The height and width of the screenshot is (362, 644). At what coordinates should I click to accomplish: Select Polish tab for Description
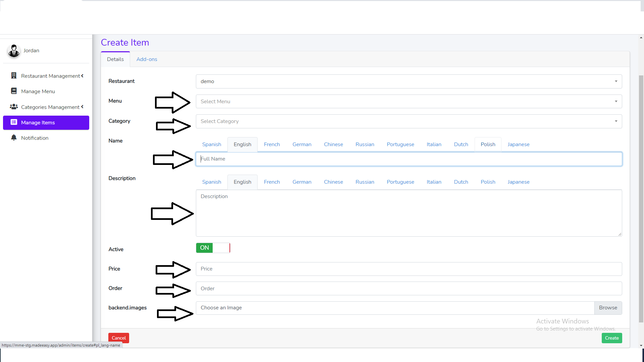(x=488, y=182)
